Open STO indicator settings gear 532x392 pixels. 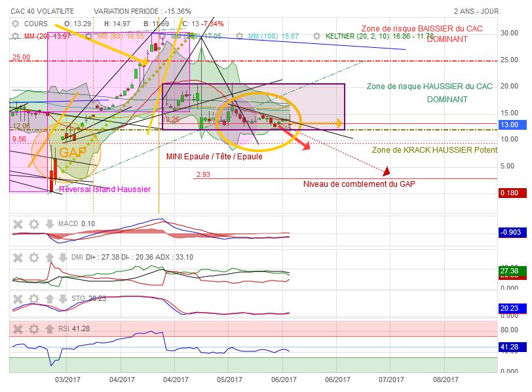pyautogui.click(x=33, y=299)
